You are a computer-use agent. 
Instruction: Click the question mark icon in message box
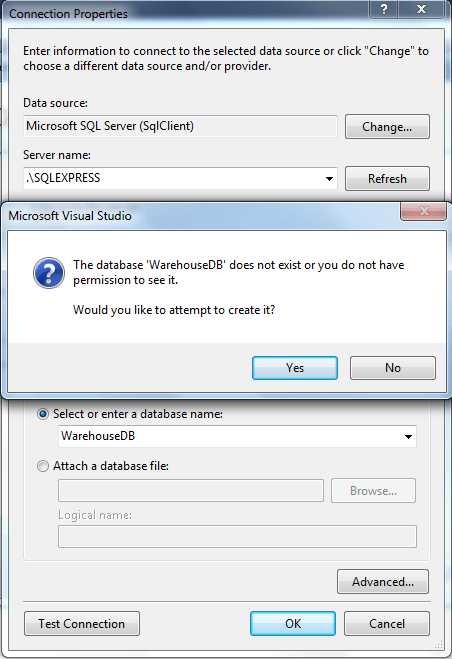point(49,273)
